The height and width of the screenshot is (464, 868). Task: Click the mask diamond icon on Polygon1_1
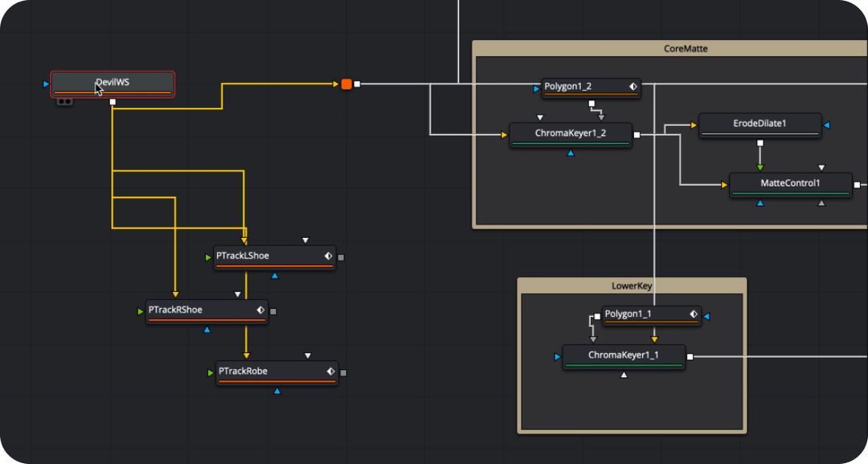coord(694,314)
